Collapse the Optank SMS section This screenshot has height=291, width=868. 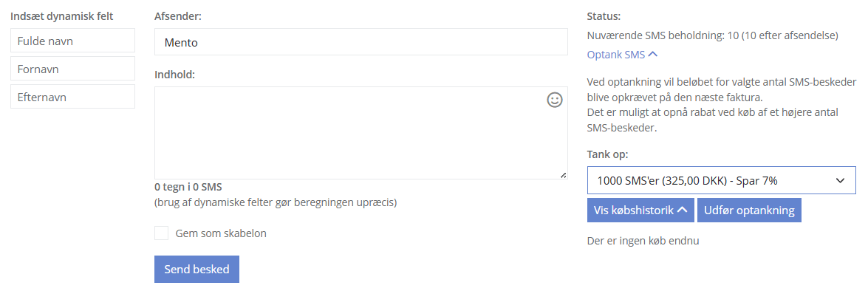pos(622,55)
